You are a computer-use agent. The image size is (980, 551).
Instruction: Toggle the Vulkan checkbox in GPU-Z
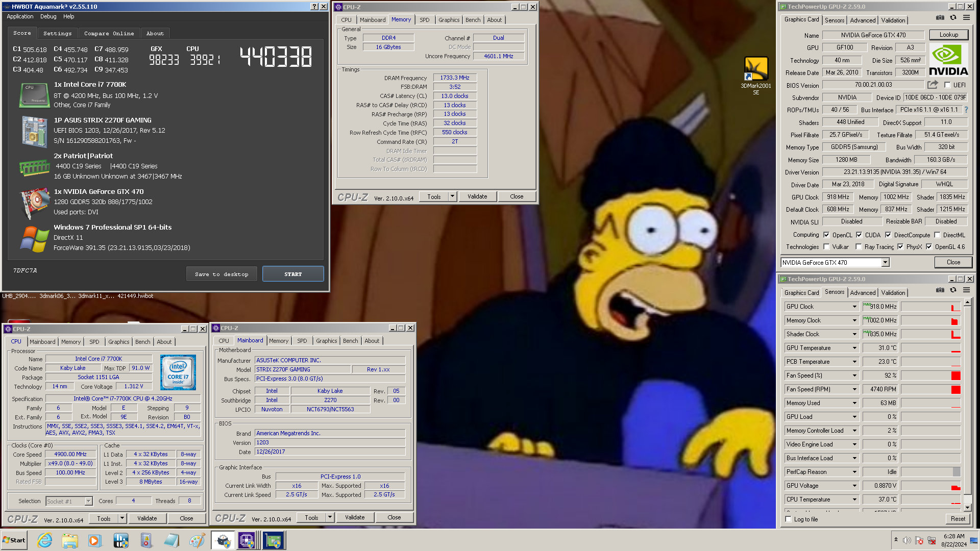[x=826, y=247]
